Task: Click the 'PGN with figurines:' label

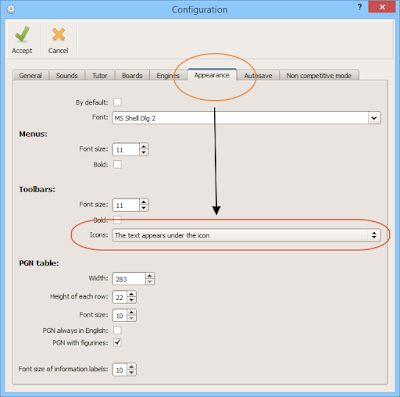Action: point(80,343)
